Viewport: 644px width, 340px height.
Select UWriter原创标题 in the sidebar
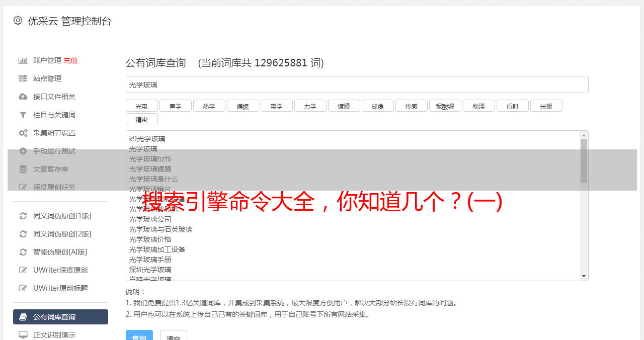click(x=60, y=288)
